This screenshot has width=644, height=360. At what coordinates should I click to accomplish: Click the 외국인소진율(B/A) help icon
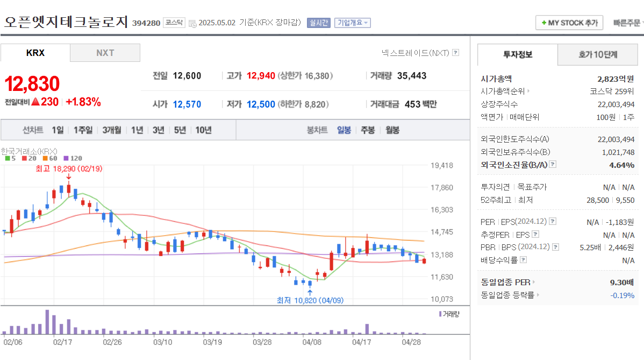pyautogui.click(x=552, y=164)
